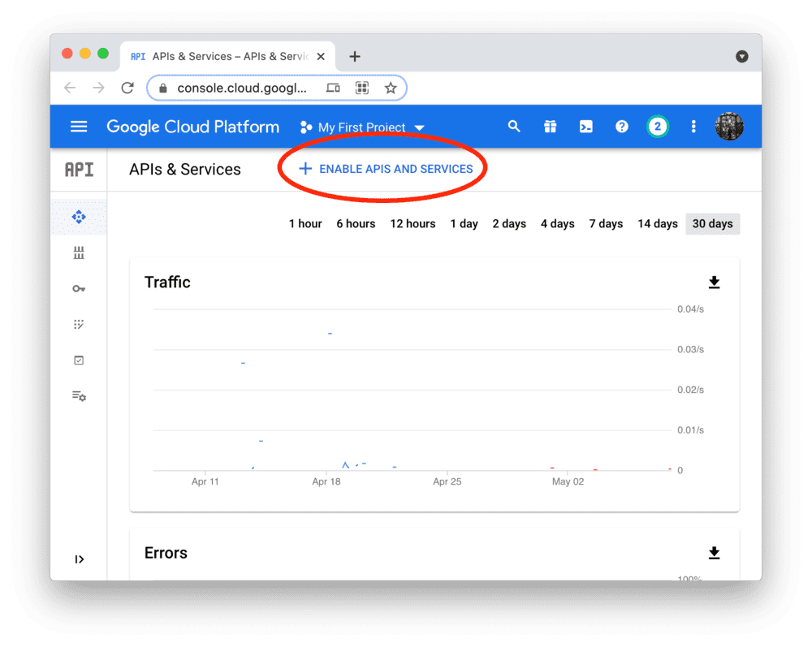
Task: Download the Errors chart data
Action: [x=714, y=553]
